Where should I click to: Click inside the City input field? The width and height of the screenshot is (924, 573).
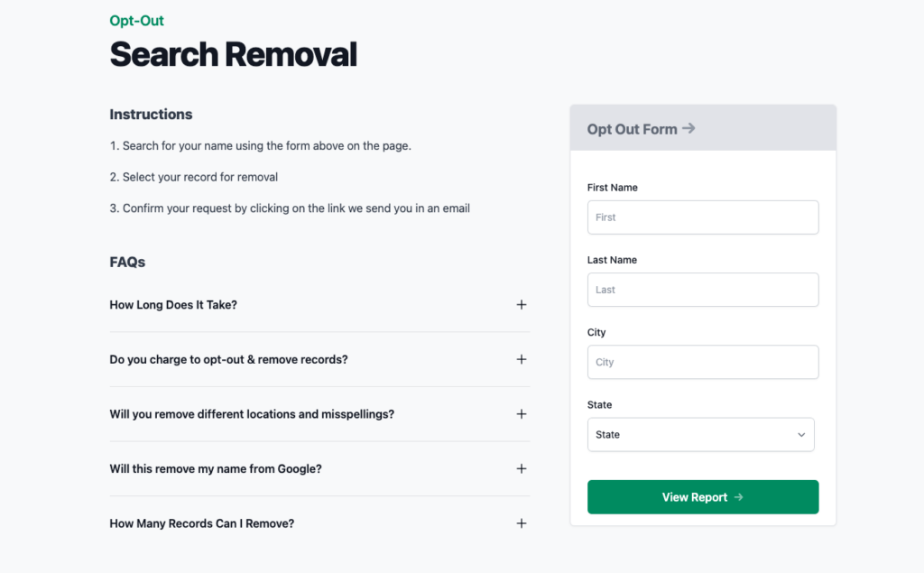703,362
